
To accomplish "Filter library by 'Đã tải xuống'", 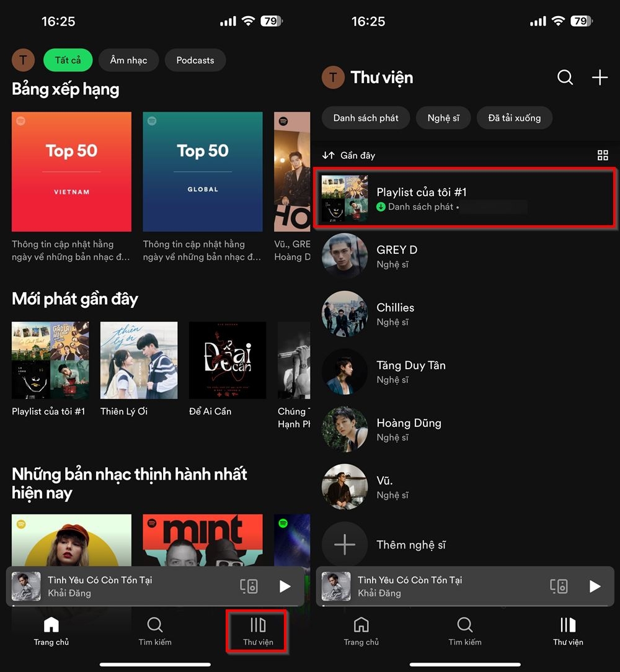I will pyautogui.click(x=514, y=118).
